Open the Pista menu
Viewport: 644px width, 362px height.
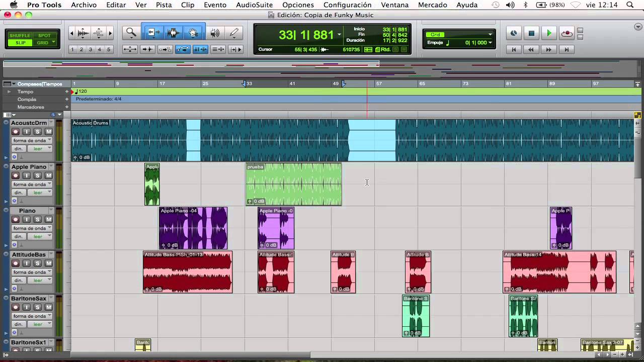click(x=164, y=5)
